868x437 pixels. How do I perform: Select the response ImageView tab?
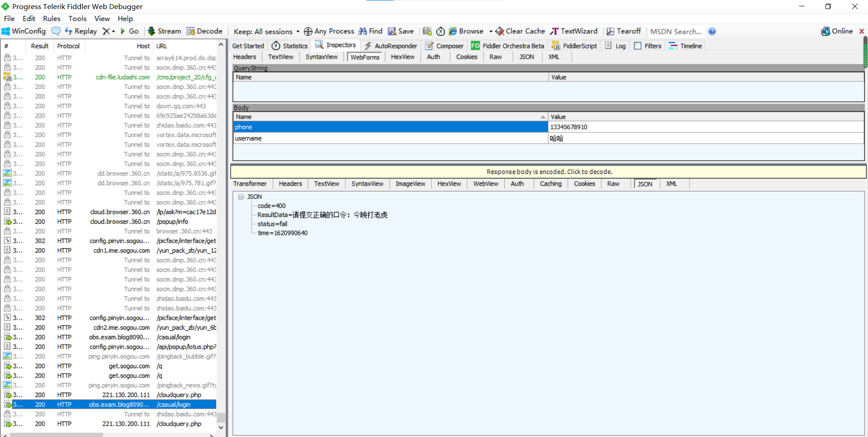tap(410, 183)
